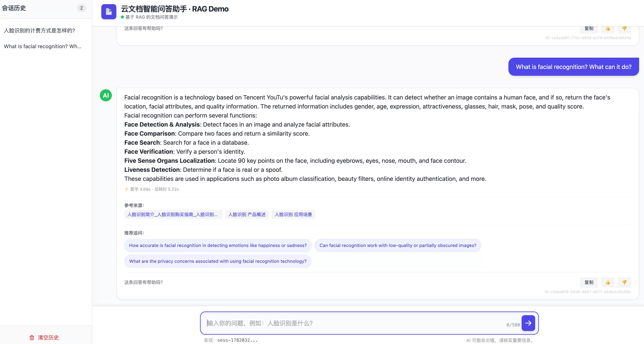644x344 pixels.
Task: Ask follow-up about low-quality or obscured images
Action: [398, 245]
